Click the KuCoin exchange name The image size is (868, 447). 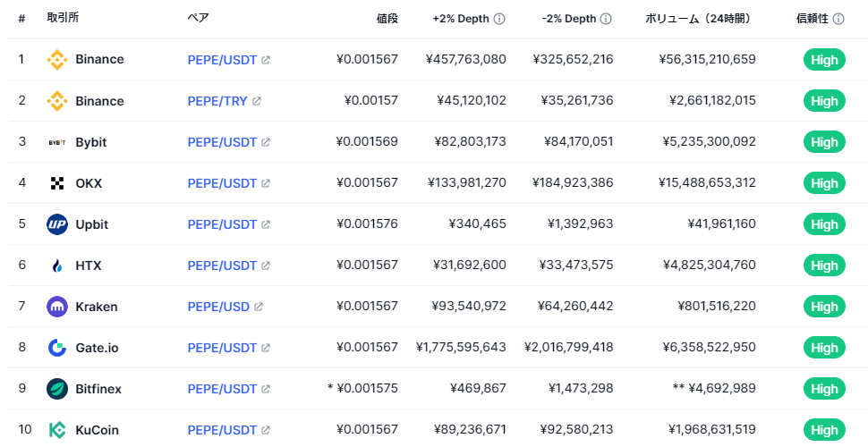pyautogui.click(x=97, y=430)
